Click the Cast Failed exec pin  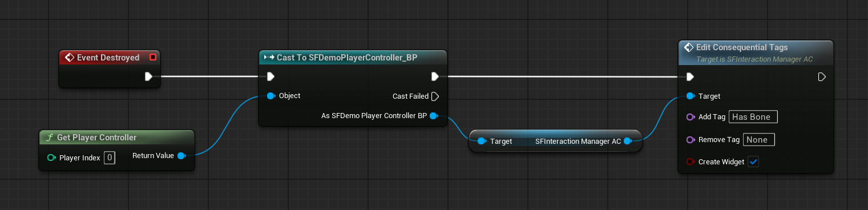click(x=435, y=96)
